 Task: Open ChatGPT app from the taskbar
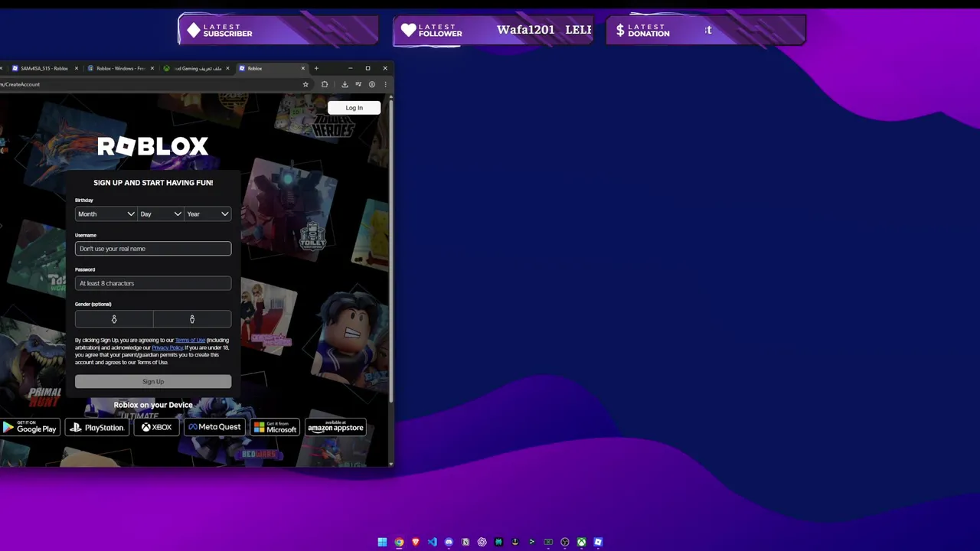coord(482,542)
